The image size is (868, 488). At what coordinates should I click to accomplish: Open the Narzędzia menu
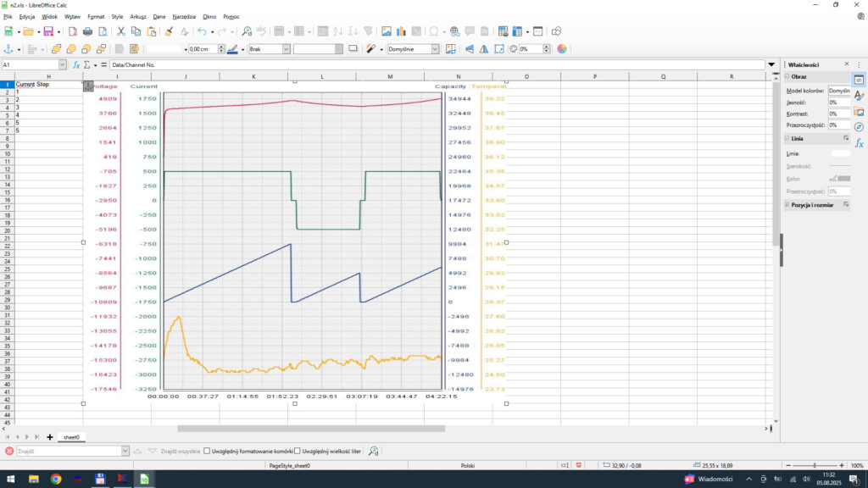(184, 16)
